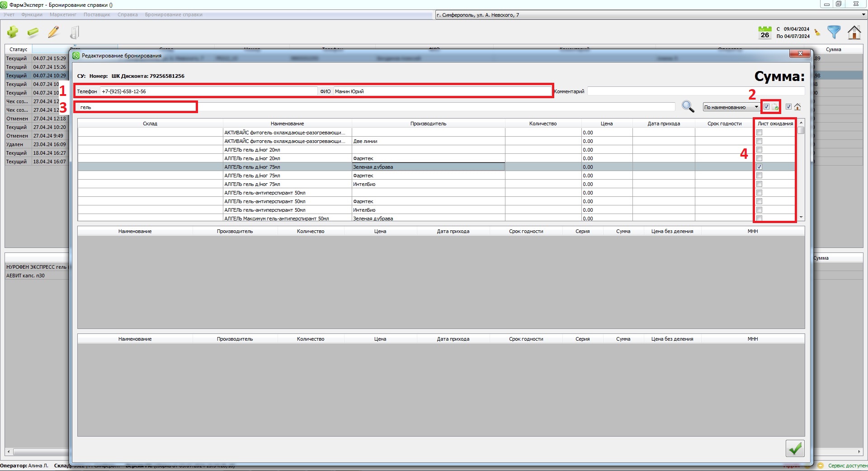Click the magnifying glass search icon
The width and height of the screenshot is (868, 471).
(x=688, y=107)
